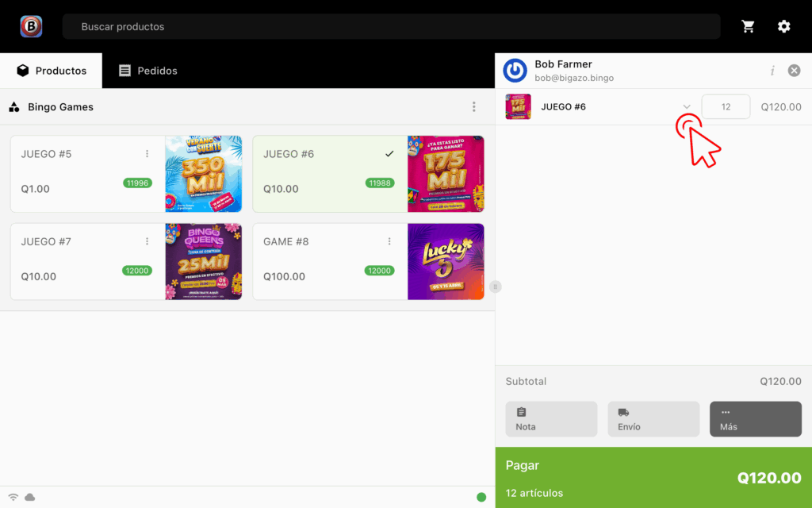Select the GAME #8 Lucky 5 thumbnail

click(x=446, y=261)
